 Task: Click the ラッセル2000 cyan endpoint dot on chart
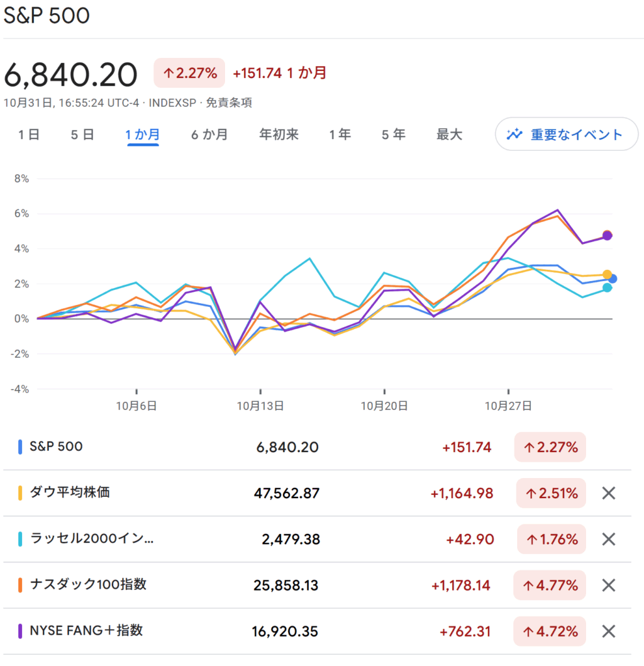pos(607,287)
